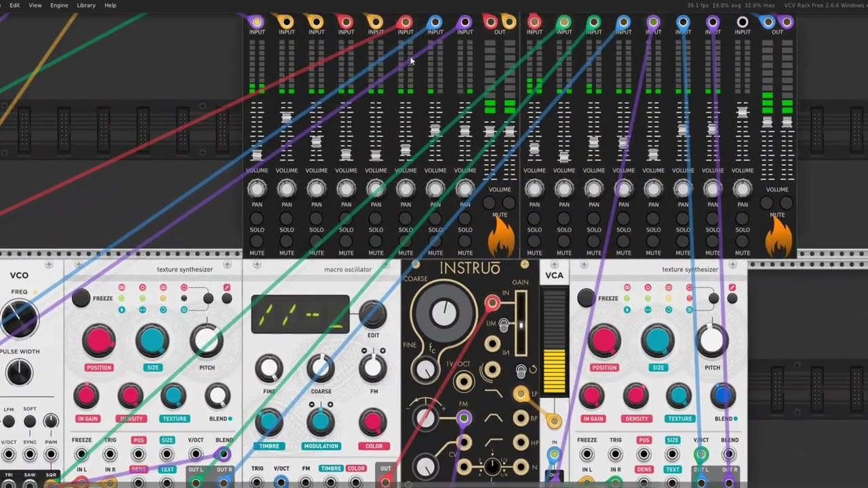
Task: Click the Instruo BP output jack
Action: click(x=521, y=418)
